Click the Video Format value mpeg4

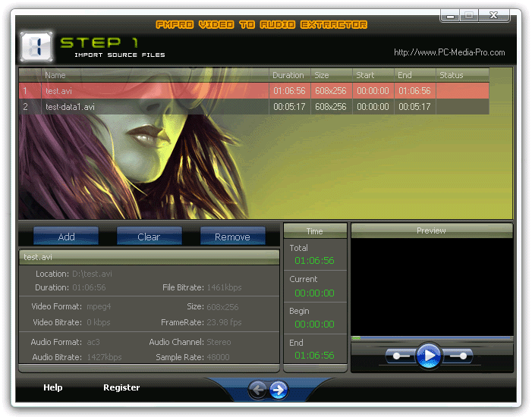click(99, 307)
